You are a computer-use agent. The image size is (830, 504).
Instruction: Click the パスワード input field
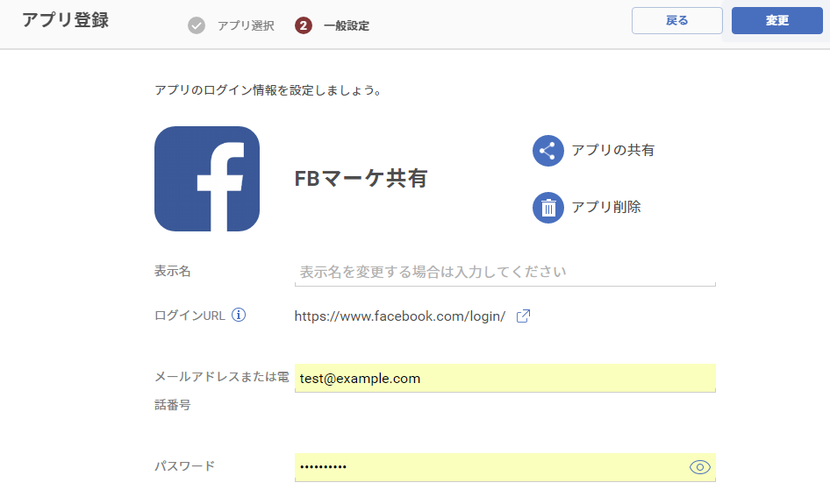(x=505, y=467)
